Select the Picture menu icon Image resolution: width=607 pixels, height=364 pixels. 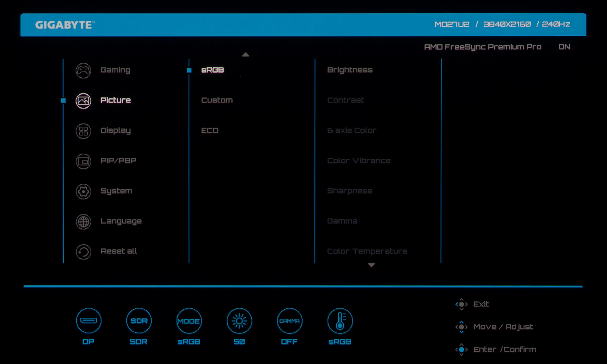(84, 101)
